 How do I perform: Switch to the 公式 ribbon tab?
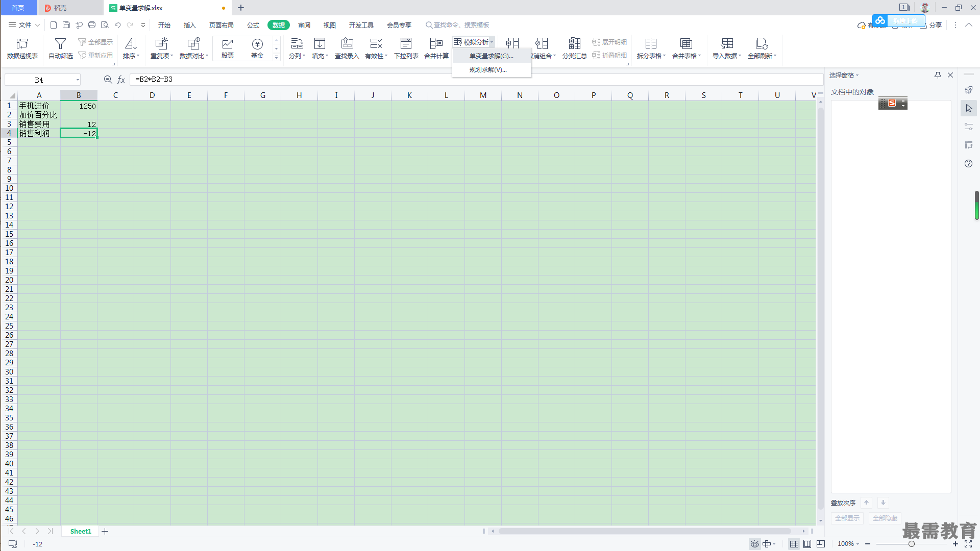coord(253,25)
